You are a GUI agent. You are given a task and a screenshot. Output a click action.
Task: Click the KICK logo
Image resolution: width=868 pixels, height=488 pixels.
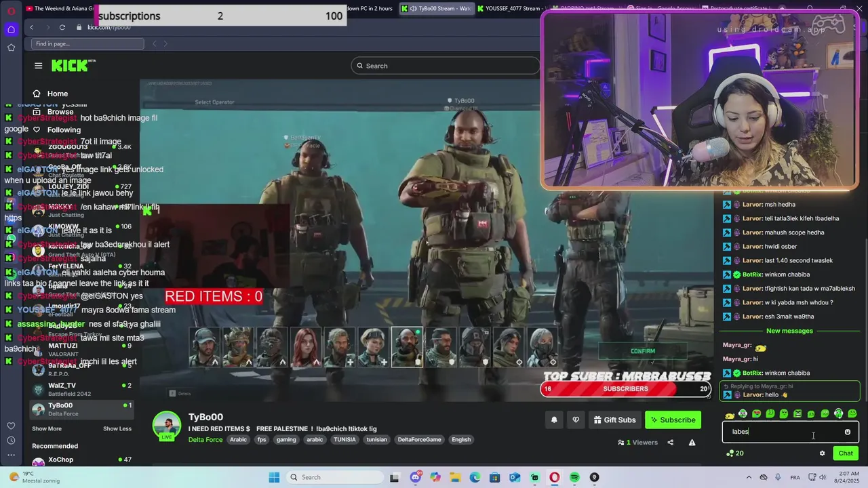[x=74, y=66]
